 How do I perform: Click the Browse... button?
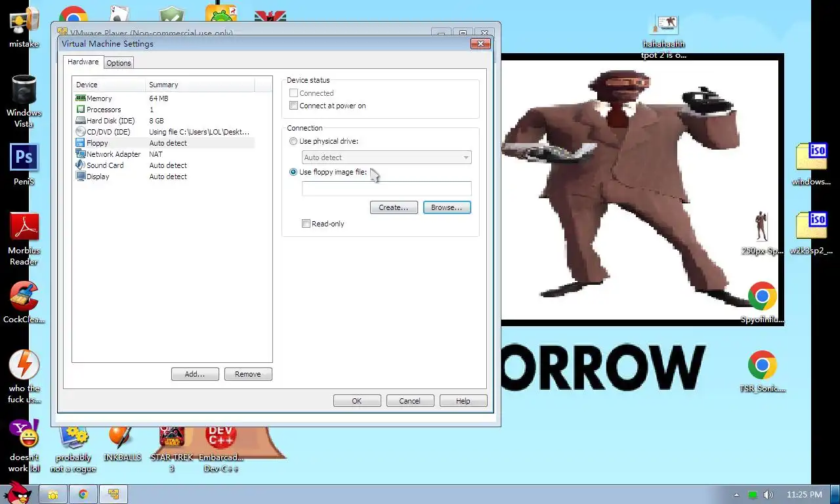click(x=447, y=207)
